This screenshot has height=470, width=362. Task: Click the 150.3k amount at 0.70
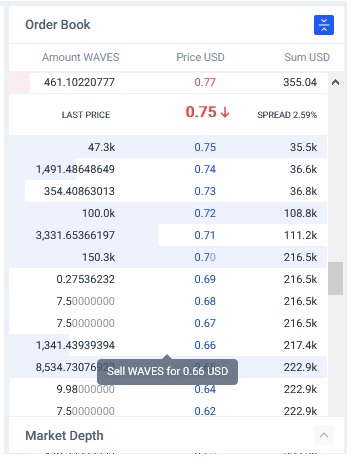(99, 257)
